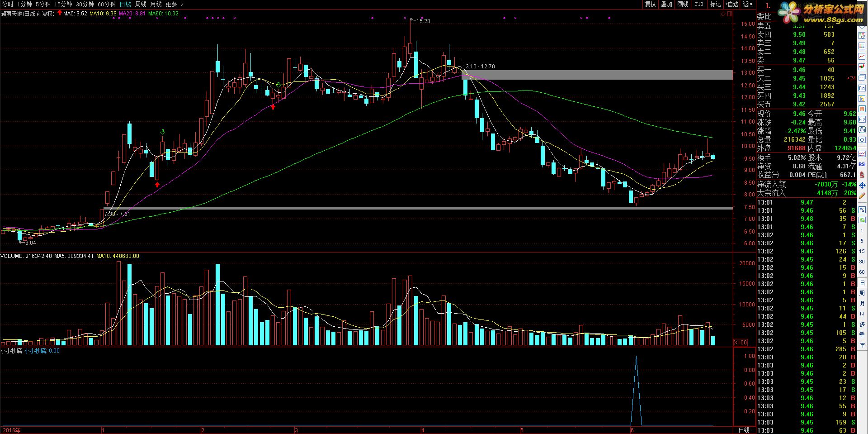This screenshot has height=434, width=868.
Task: Click the month 4 marker on the time axis
Action: coord(423,430)
